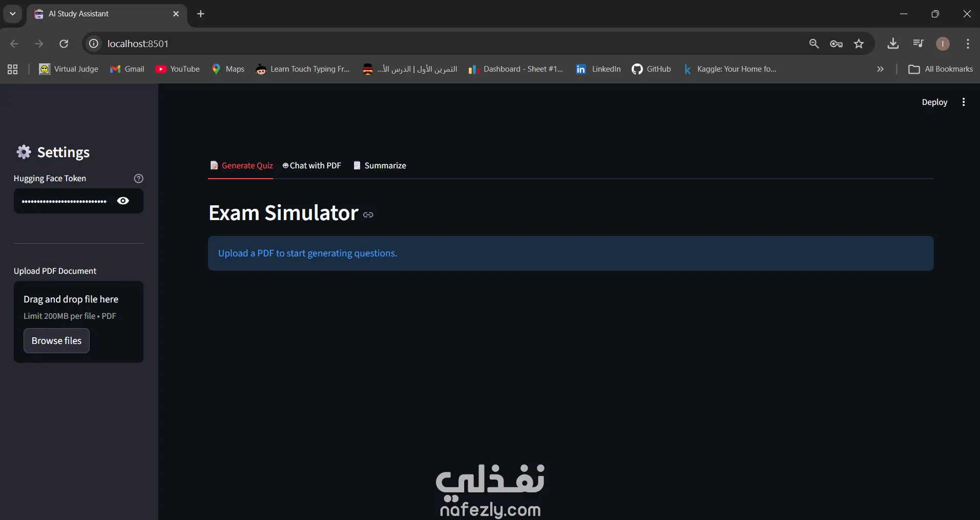
Task: Open the Learn Touch Typing bookmark
Action: point(303,69)
